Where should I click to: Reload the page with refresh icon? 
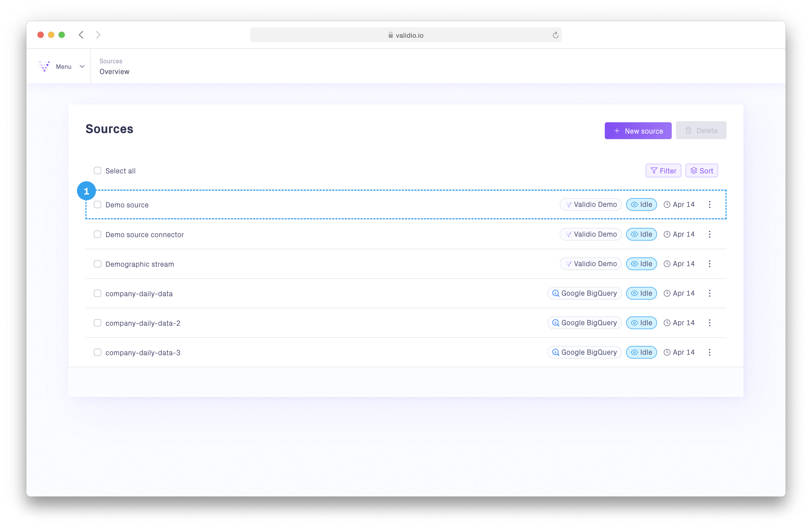[x=555, y=35]
